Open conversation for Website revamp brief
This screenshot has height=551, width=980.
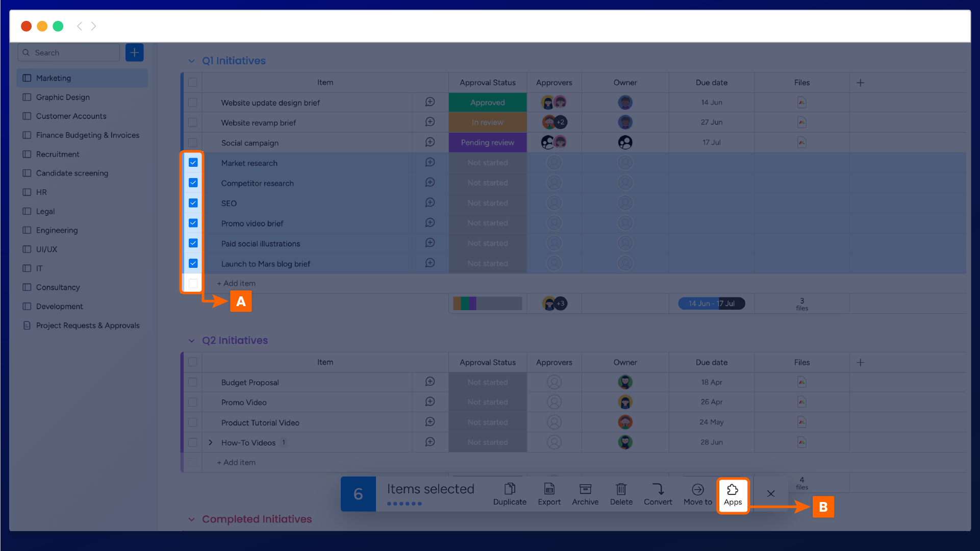tap(430, 122)
